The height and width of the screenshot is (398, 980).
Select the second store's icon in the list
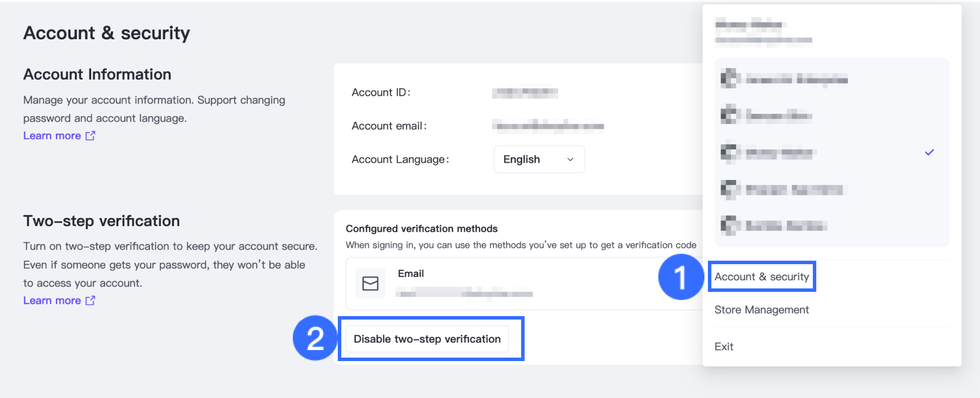point(730,115)
